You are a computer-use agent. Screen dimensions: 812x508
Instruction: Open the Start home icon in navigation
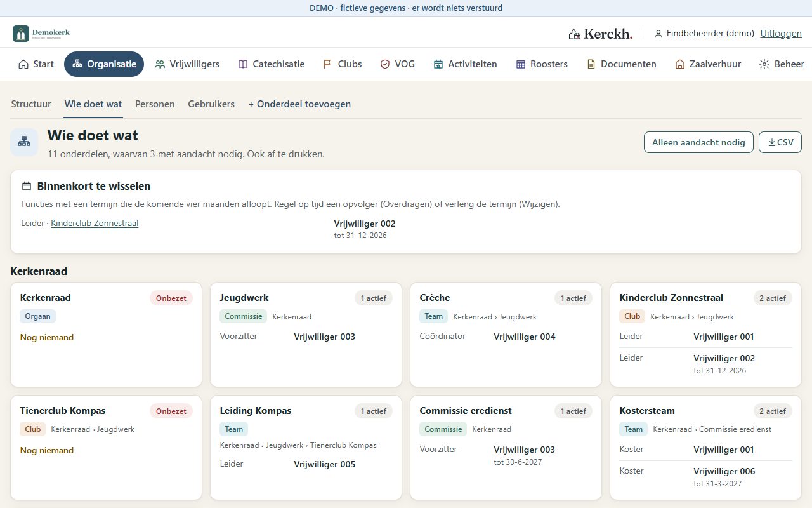click(x=23, y=64)
